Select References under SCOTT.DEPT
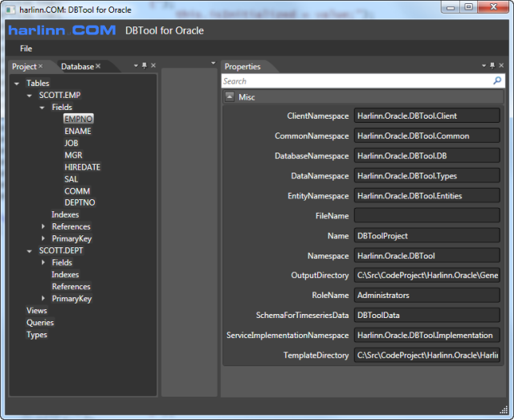This screenshot has height=420, width=514. tap(71, 286)
